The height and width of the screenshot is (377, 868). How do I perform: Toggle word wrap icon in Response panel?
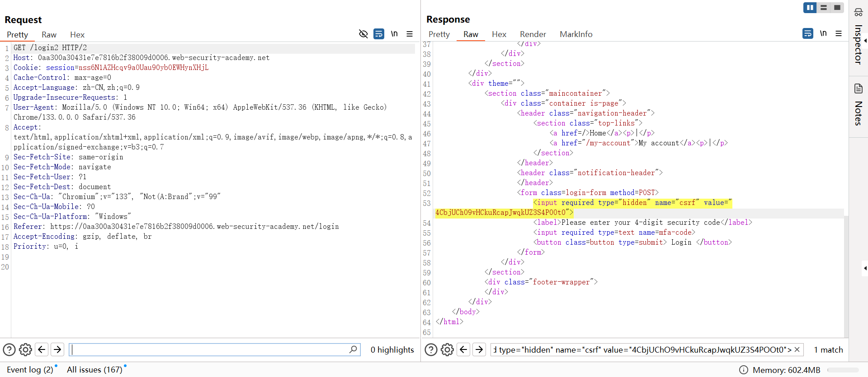tap(808, 33)
